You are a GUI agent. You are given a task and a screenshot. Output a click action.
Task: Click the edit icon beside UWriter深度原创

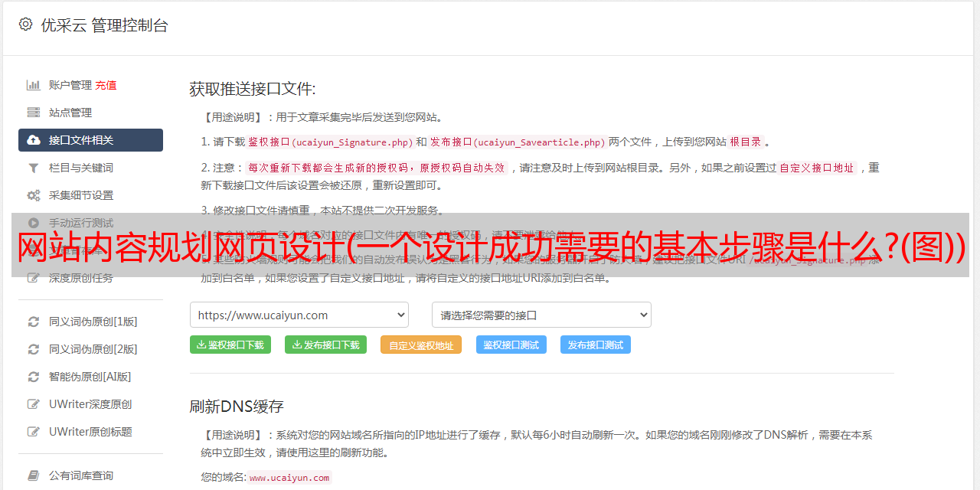point(34,404)
